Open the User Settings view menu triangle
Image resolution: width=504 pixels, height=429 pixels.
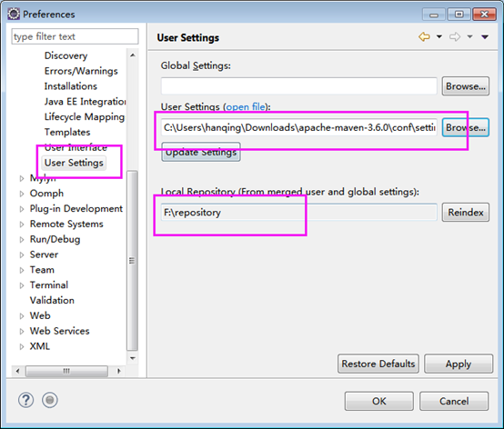485,37
